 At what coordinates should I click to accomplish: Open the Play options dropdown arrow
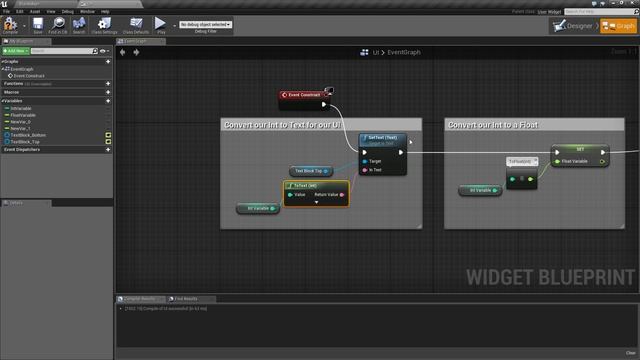[174, 26]
